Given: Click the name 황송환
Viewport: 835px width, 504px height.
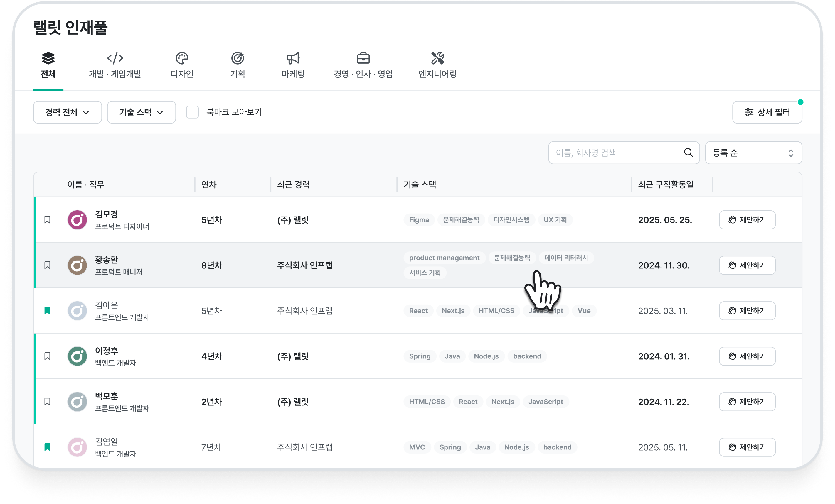Looking at the screenshot, I should (106, 259).
